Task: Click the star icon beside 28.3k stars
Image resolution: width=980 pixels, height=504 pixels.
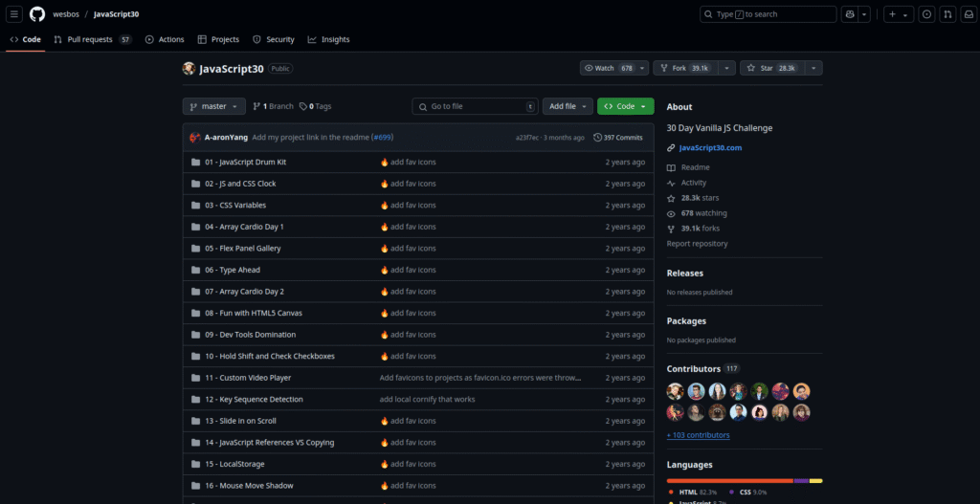Action: point(671,199)
